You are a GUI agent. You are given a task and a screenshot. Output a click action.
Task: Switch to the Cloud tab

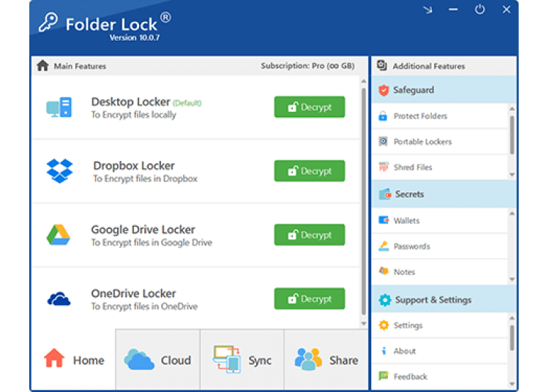coord(157,360)
